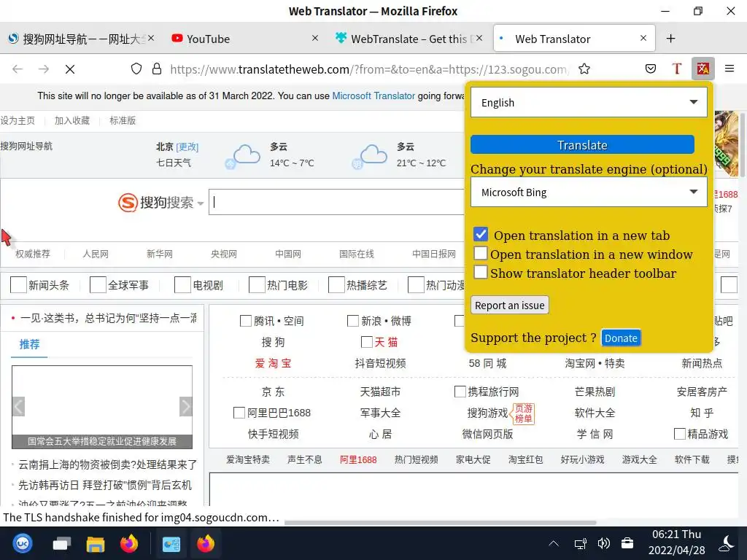Stop loading the page

coord(70,69)
